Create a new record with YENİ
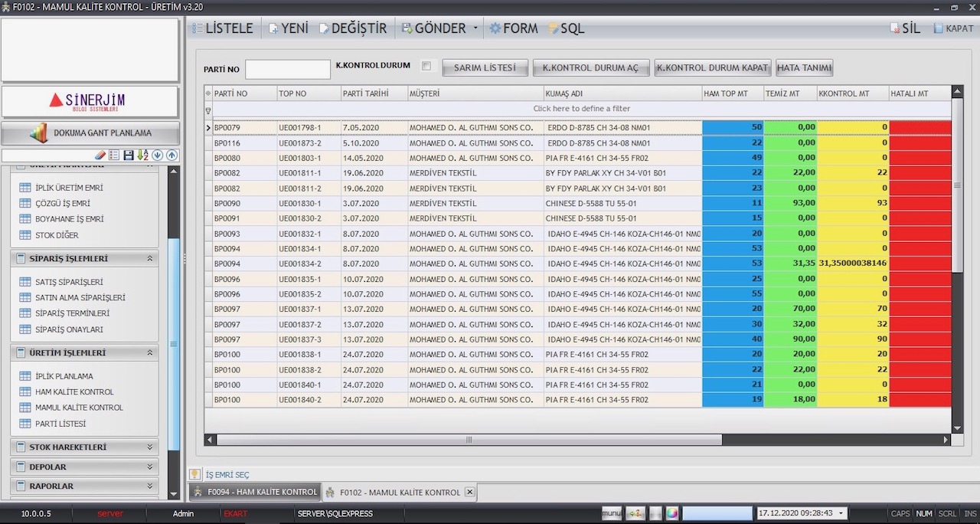This screenshot has height=524, width=980. pyautogui.click(x=288, y=28)
